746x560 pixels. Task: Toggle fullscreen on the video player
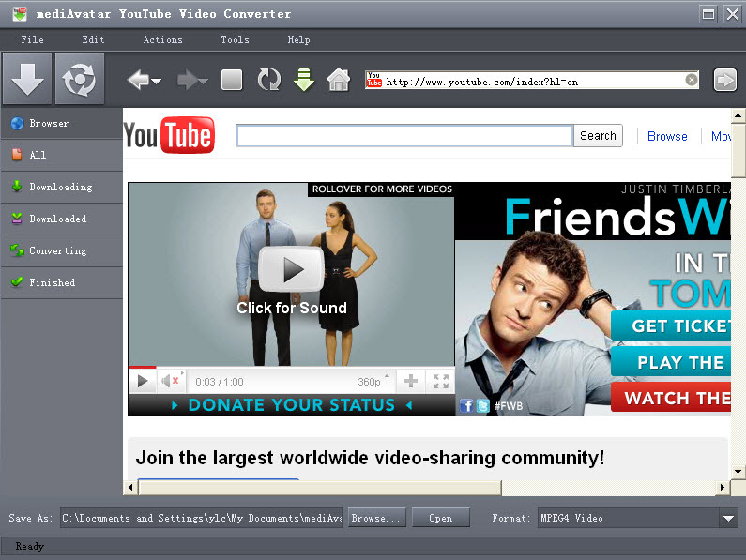click(x=440, y=381)
